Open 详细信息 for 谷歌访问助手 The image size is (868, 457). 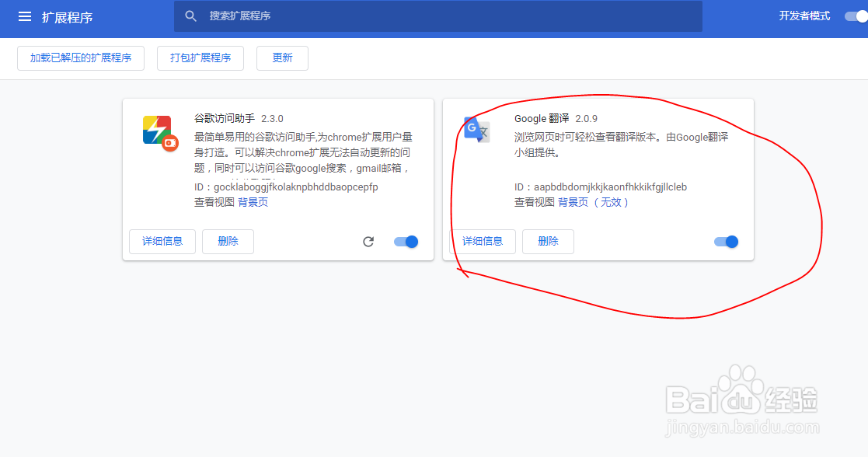(162, 242)
